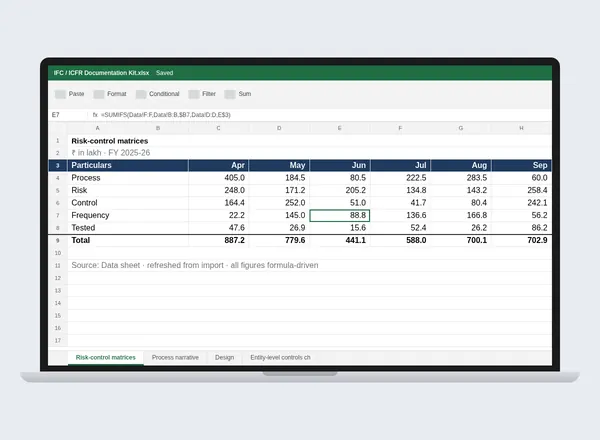Viewport: 600px width, 440px height.
Task: Select row 17 header number
Action: (58, 341)
